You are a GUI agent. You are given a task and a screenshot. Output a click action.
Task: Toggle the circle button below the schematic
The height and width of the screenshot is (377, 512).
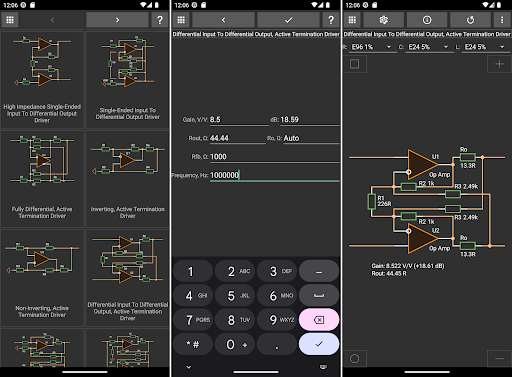point(355,359)
